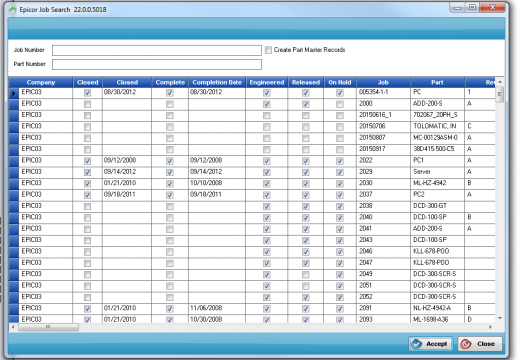Click inside the Job Number field
This screenshot has width=520, height=360.
point(157,50)
